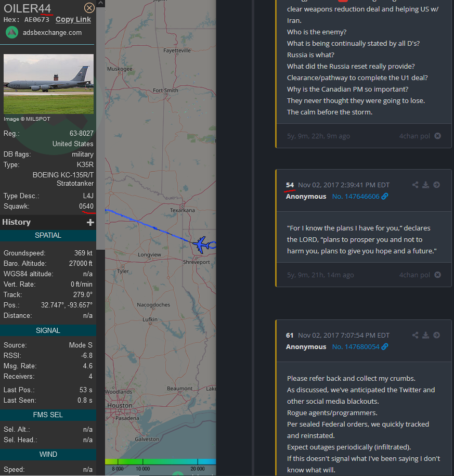Click the SPATIAL section header
Image resolution: width=454 pixels, height=476 pixels.
[48, 235]
